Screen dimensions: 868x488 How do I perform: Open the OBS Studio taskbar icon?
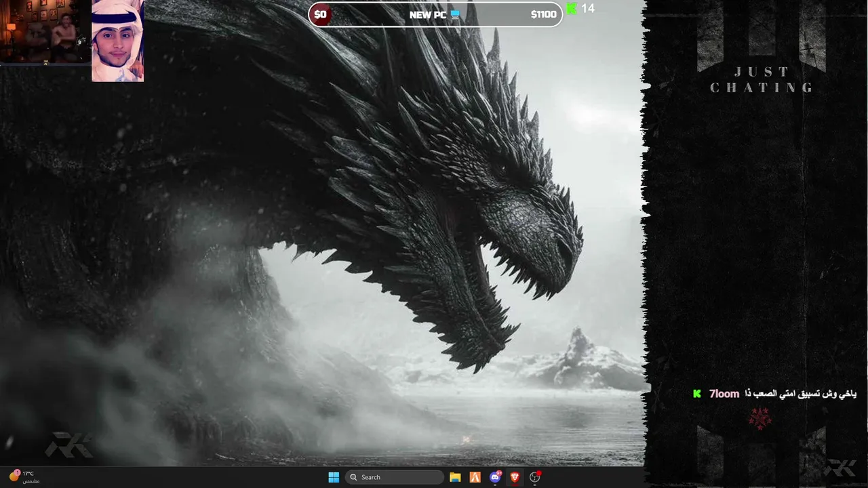535,477
